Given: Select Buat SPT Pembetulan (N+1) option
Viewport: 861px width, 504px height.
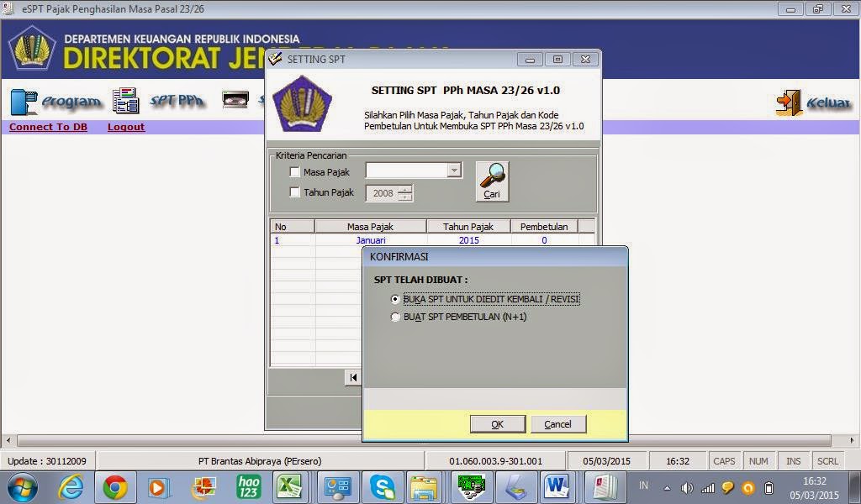Looking at the screenshot, I should point(395,317).
